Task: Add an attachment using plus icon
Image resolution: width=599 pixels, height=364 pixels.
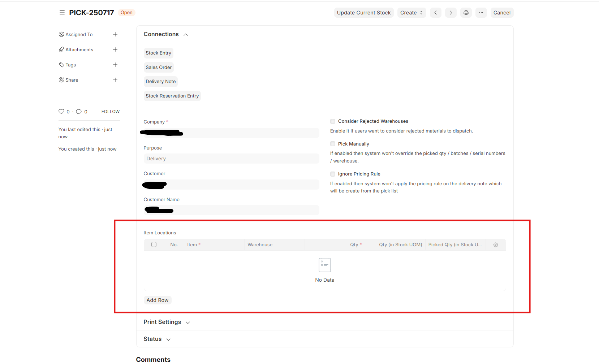Action: [115, 49]
